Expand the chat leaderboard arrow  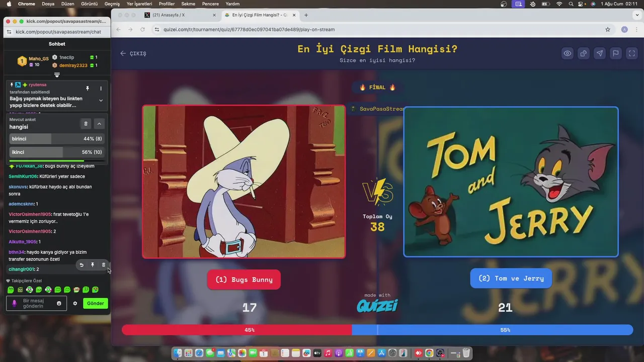[57, 75]
